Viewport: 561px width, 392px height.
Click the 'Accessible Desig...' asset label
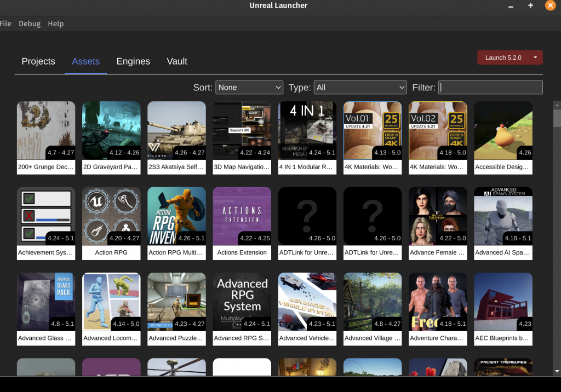[x=503, y=167]
